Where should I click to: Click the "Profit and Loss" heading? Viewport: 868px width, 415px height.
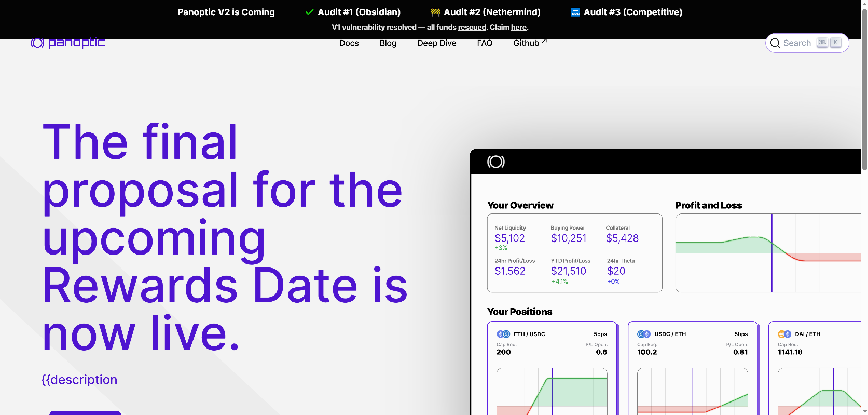click(x=709, y=205)
